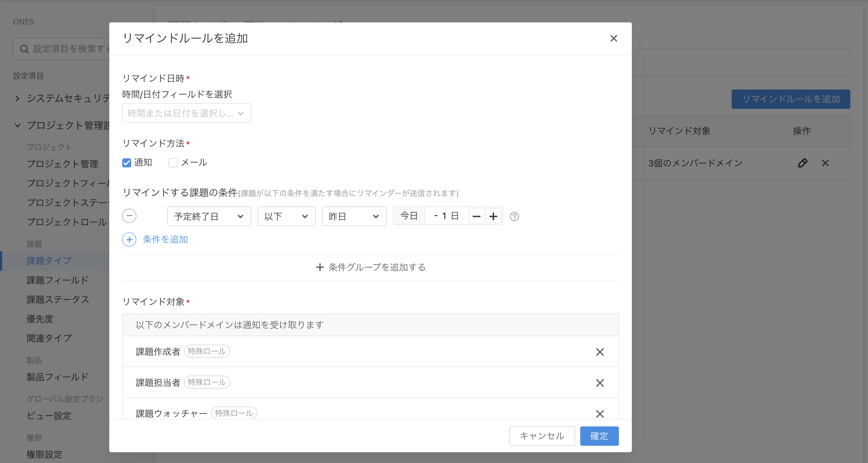The width and height of the screenshot is (868, 463).
Task: Close the リマインドルールを追加 dialog with X
Action: pyautogui.click(x=613, y=38)
